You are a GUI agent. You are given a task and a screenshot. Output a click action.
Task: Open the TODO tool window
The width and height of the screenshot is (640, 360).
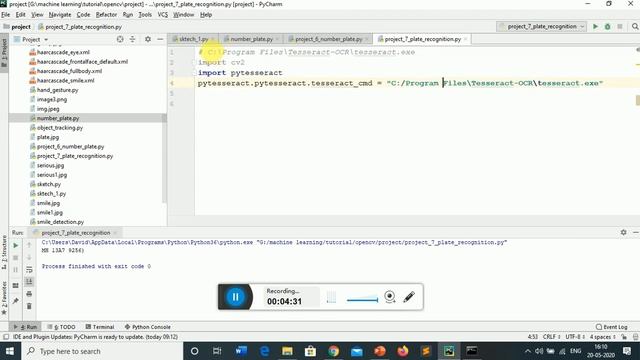pyautogui.click(x=61, y=327)
